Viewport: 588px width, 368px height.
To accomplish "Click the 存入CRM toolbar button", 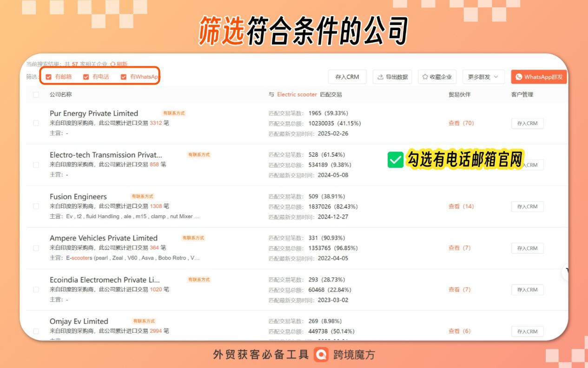I will [347, 77].
